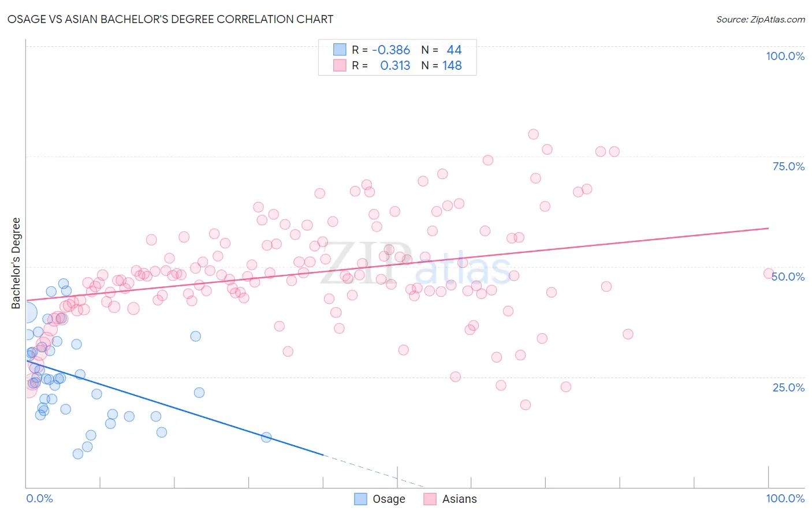812x515 pixels.
Task: Click the 25.0% y-axis label
Action: coord(788,387)
